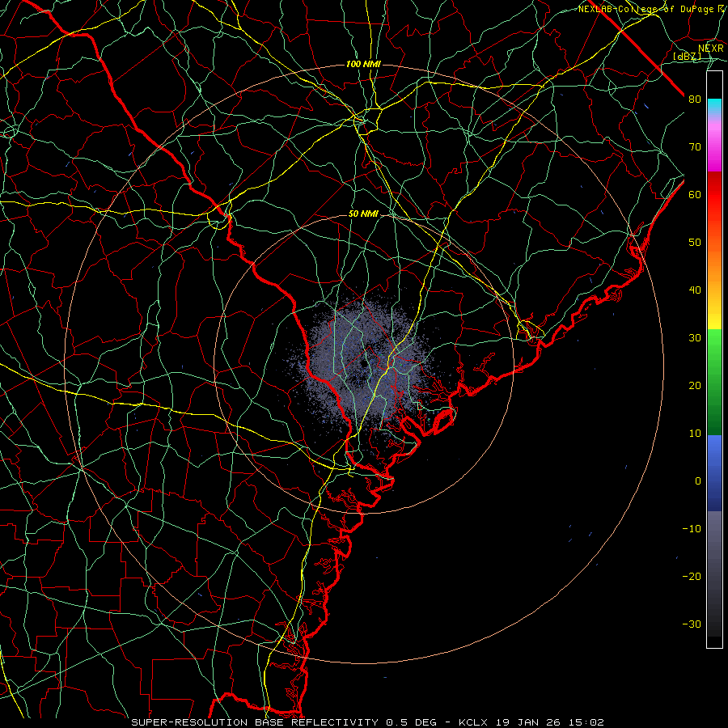Click the NEXR label above the dBZ unit
The width and height of the screenshot is (728, 728).
(x=711, y=49)
